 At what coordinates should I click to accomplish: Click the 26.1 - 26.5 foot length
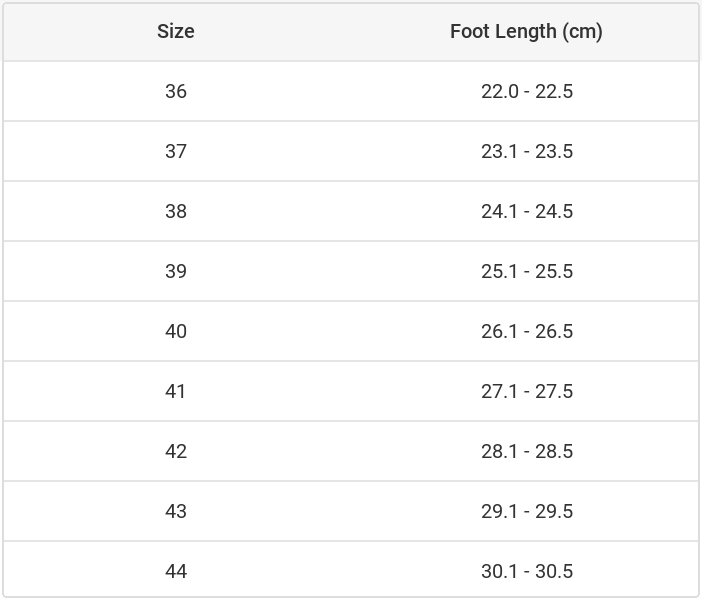click(x=526, y=331)
